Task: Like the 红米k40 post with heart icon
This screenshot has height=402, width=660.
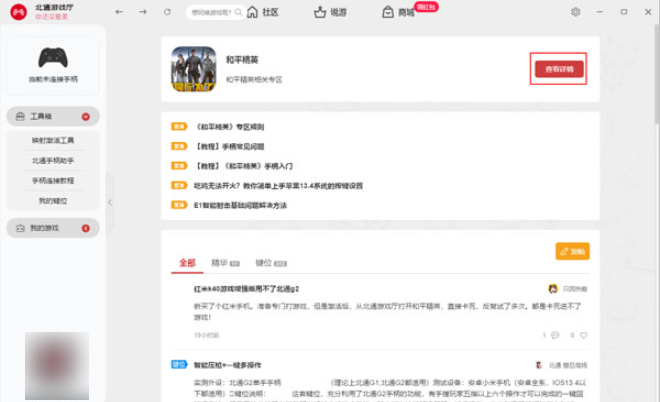Action: click(x=583, y=335)
